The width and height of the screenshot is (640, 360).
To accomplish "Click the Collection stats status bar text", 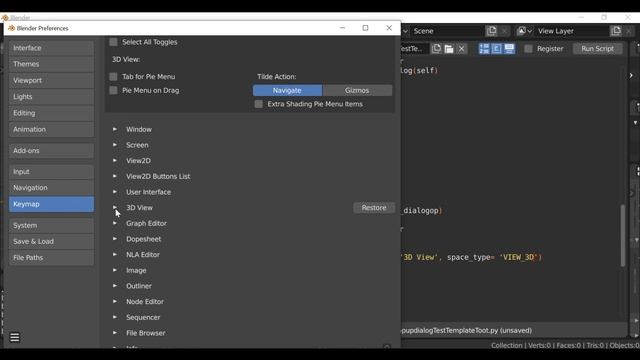I will 565,345.
